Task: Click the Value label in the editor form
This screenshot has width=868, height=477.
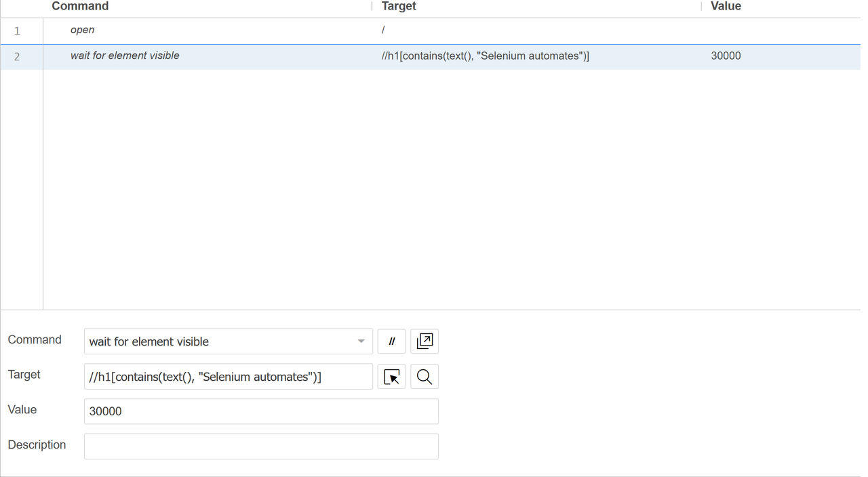Action: [22, 409]
